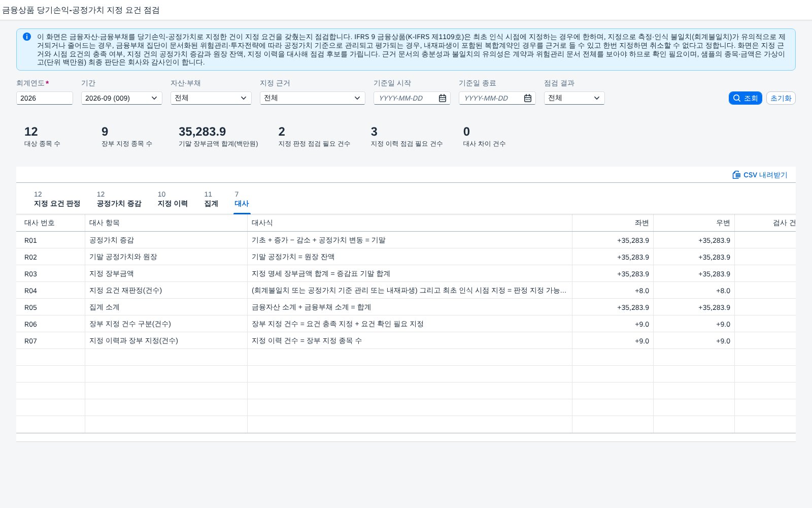This screenshot has height=508, width=812.
Task: Click the 집계 소계 cell in row R05
Action: 166,307
